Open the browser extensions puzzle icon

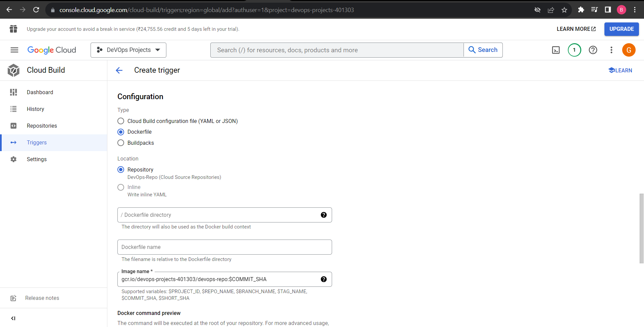(581, 10)
